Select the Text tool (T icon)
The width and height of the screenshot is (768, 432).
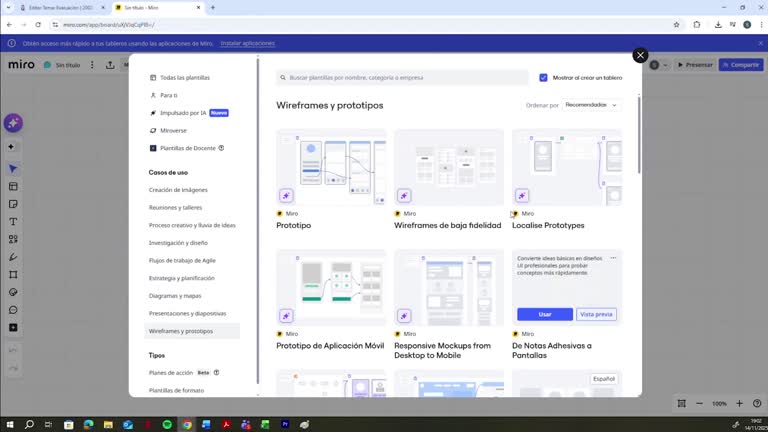pyautogui.click(x=13, y=222)
